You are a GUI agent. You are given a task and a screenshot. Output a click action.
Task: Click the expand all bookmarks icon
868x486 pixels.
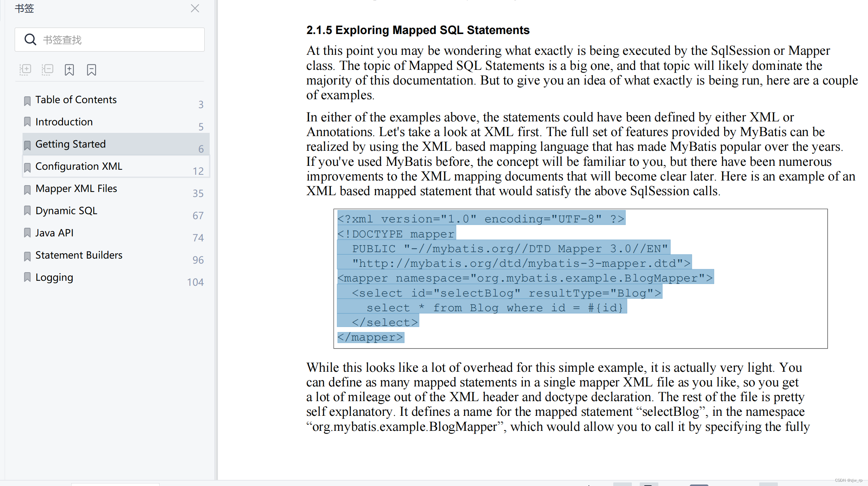tap(25, 69)
